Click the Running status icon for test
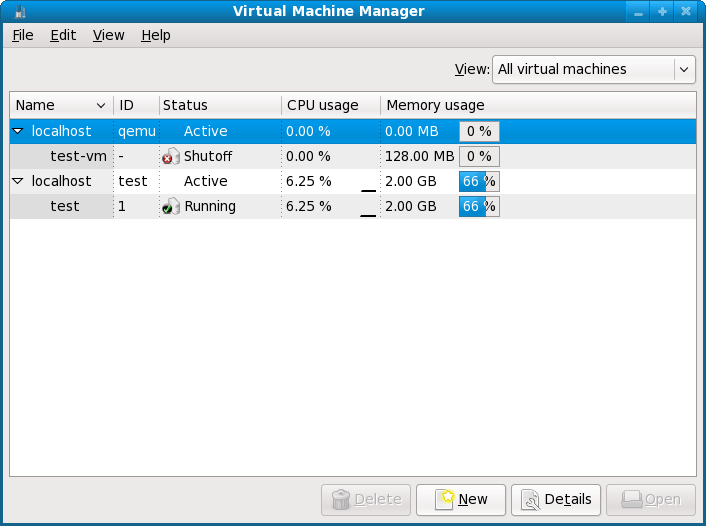Viewport: 706px width, 526px height. click(171, 206)
